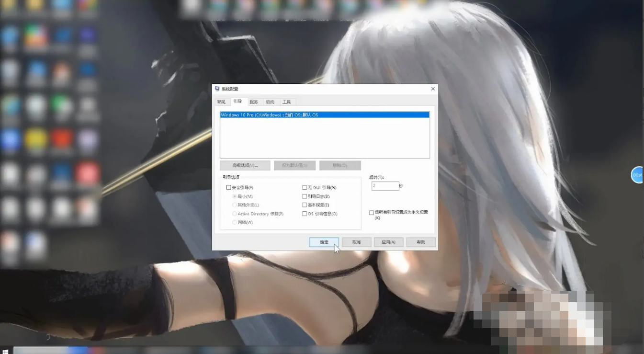Enable the 安全引导 checkbox

pyautogui.click(x=229, y=188)
